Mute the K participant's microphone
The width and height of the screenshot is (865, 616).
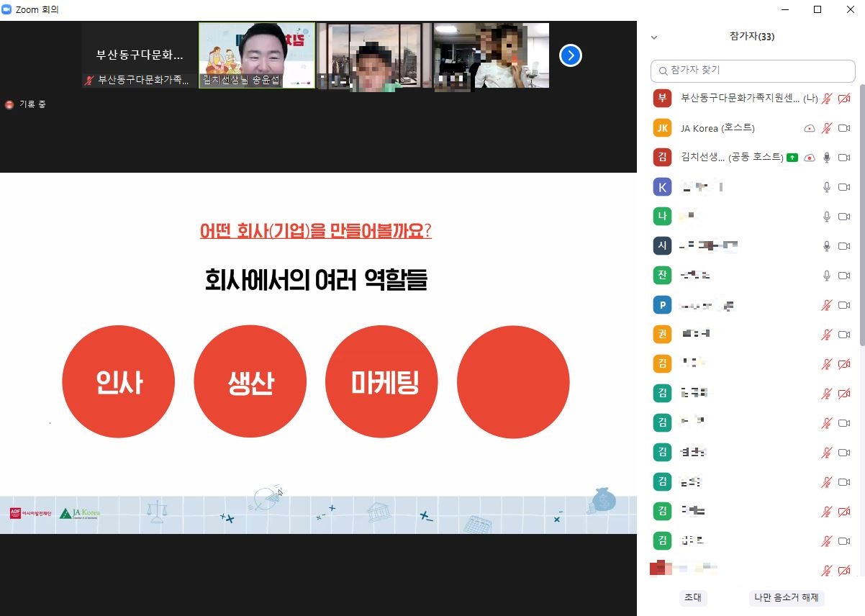click(827, 187)
